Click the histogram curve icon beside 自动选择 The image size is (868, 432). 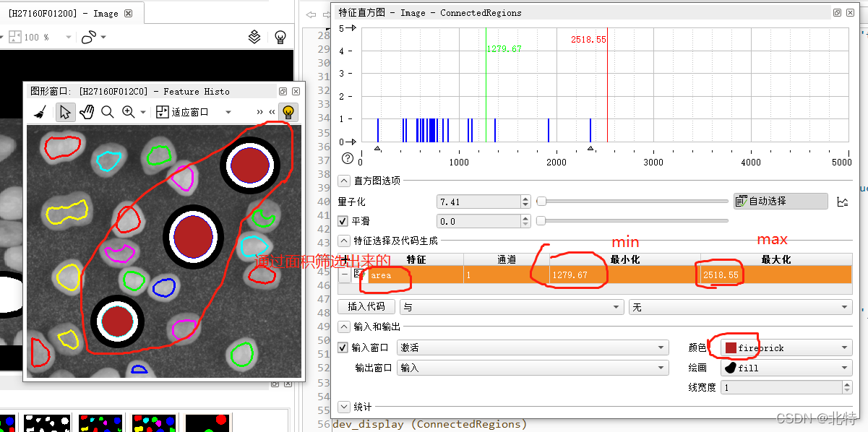point(842,202)
